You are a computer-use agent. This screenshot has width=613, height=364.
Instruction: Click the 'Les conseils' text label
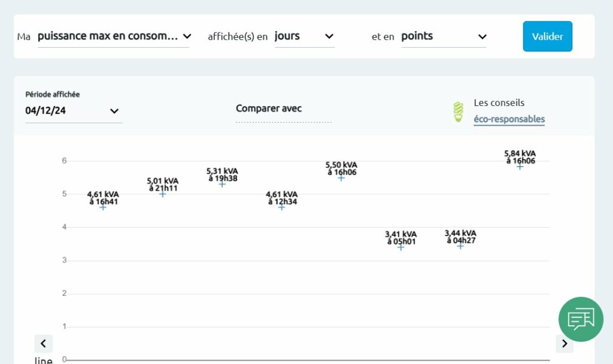[x=499, y=103]
